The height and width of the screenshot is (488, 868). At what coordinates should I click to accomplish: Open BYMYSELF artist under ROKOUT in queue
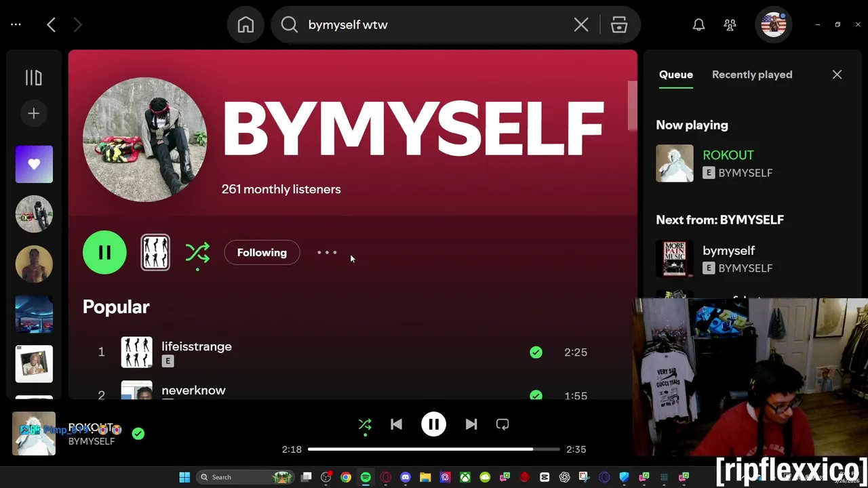pos(745,173)
